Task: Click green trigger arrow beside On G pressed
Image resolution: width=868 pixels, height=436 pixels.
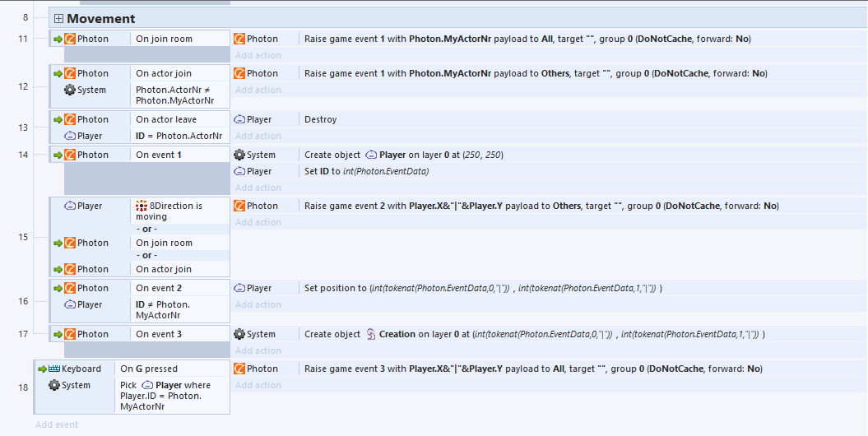Action: coord(42,369)
